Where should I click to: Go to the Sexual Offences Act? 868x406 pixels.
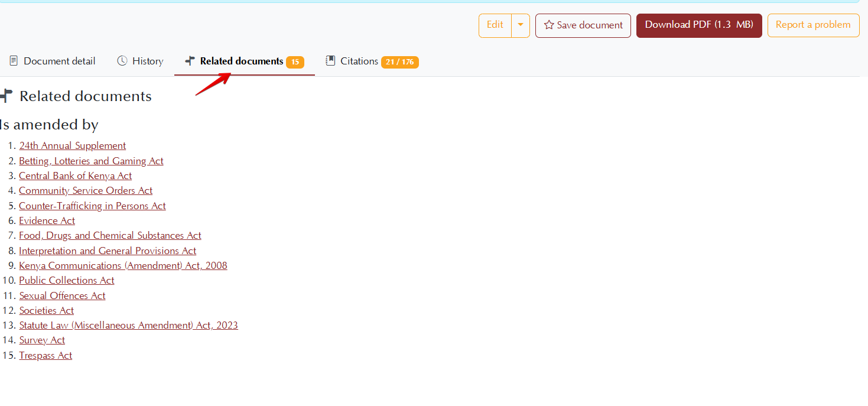coord(62,296)
